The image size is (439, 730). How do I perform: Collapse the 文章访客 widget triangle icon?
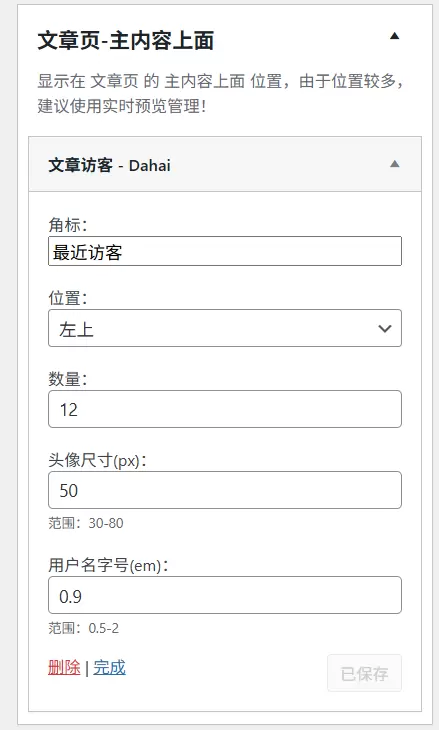pyautogui.click(x=394, y=164)
